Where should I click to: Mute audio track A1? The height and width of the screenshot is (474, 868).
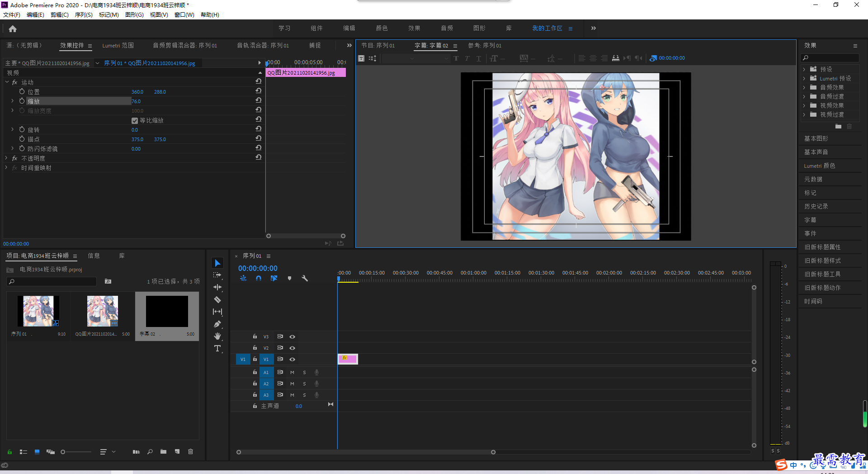click(x=292, y=372)
